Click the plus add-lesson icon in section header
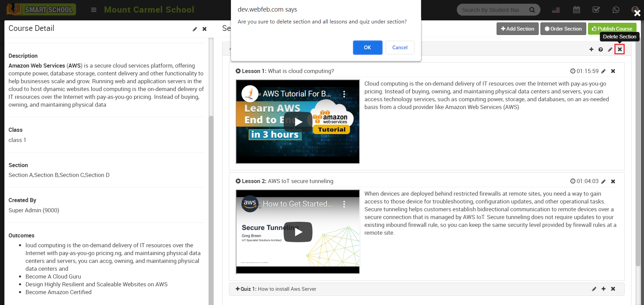The image size is (644, 305). pyautogui.click(x=591, y=50)
